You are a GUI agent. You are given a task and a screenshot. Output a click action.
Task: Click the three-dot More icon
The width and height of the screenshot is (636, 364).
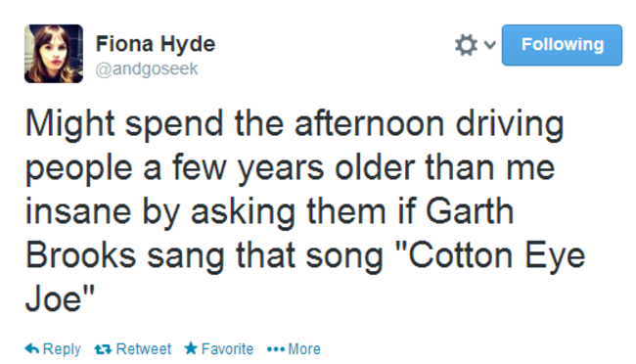point(276,349)
